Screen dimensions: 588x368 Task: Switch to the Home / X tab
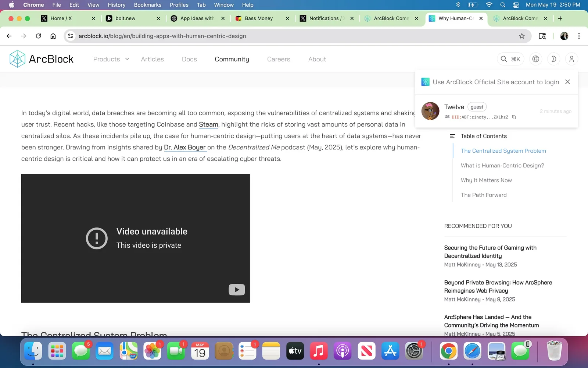(x=68, y=18)
